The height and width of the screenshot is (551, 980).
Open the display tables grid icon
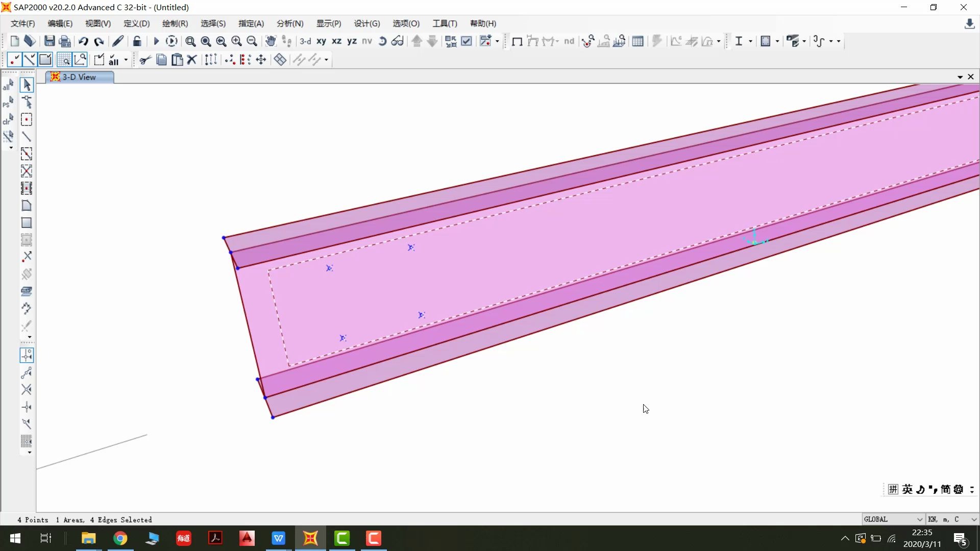tap(638, 41)
